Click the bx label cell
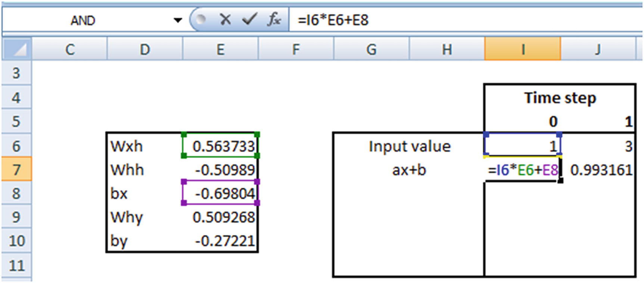The height and width of the screenshot is (283, 644). 145,193
